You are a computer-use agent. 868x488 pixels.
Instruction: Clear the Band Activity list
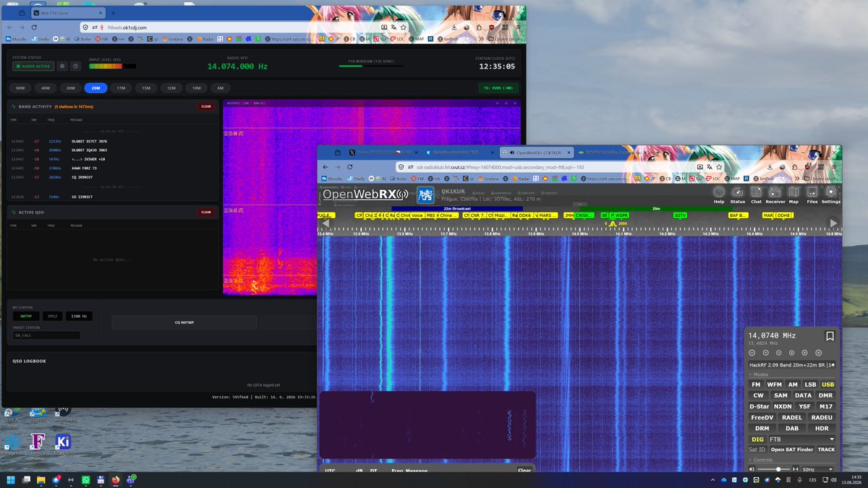pyautogui.click(x=206, y=106)
